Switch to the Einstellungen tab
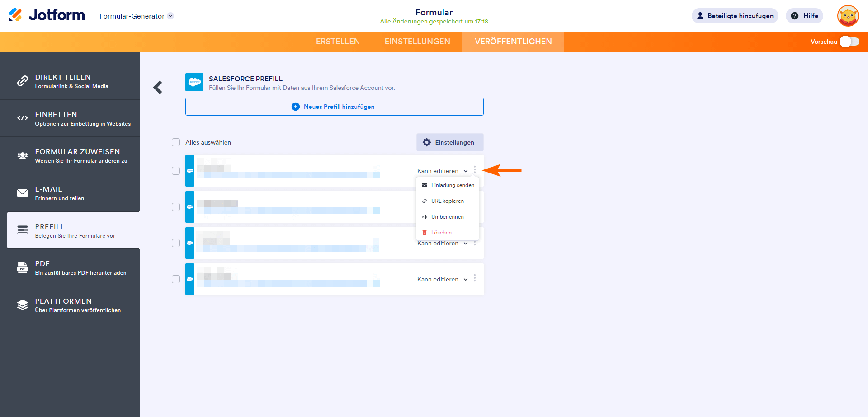 417,42
